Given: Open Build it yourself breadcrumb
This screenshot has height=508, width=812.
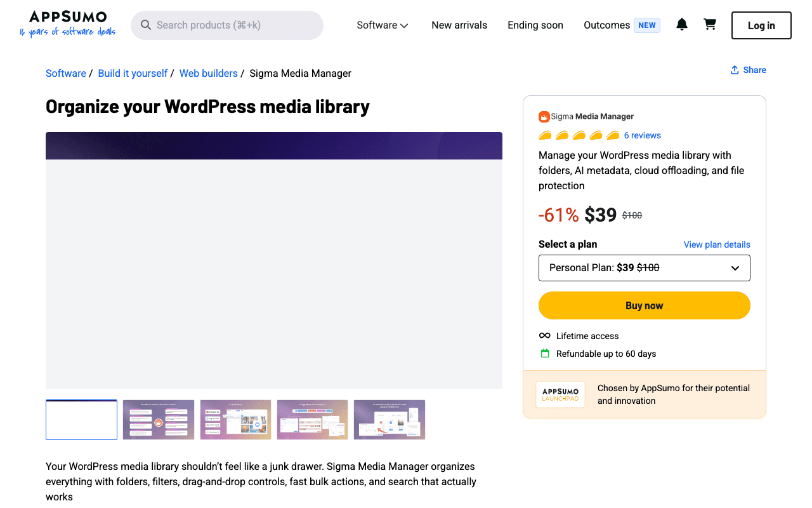Looking at the screenshot, I should click(x=133, y=74).
